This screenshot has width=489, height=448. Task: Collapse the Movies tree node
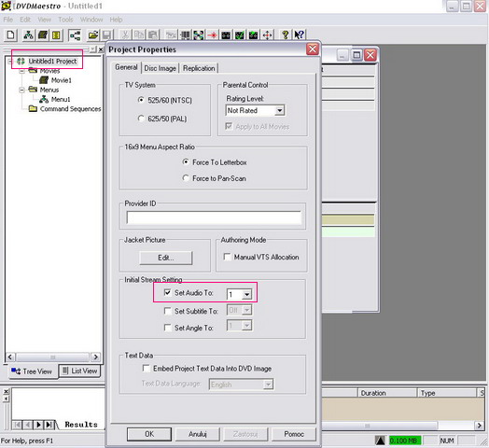21,71
